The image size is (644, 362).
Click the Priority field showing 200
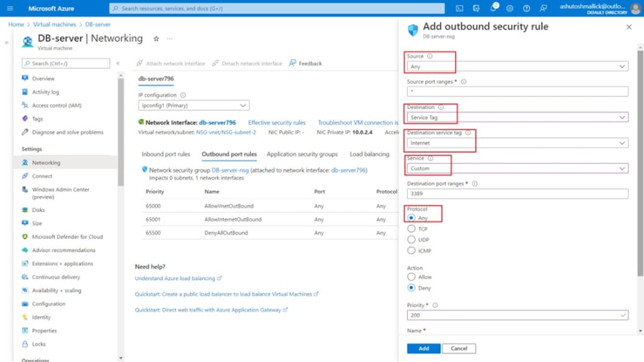(517, 315)
